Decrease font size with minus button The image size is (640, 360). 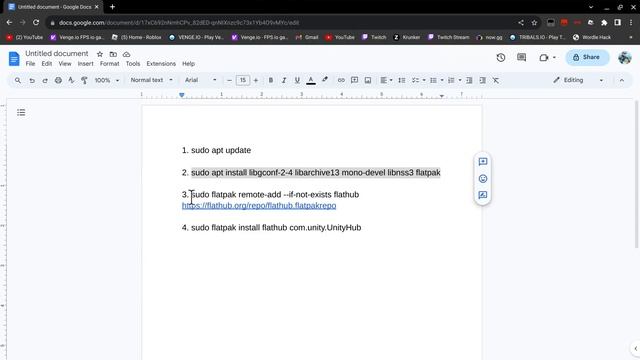point(229,80)
